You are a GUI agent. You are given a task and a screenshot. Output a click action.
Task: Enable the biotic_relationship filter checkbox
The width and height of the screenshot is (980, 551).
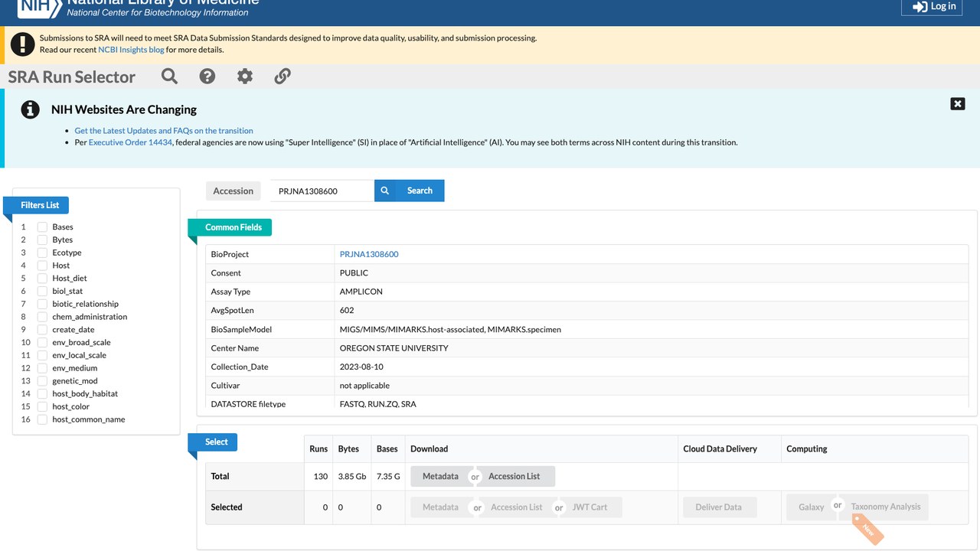(x=43, y=304)
